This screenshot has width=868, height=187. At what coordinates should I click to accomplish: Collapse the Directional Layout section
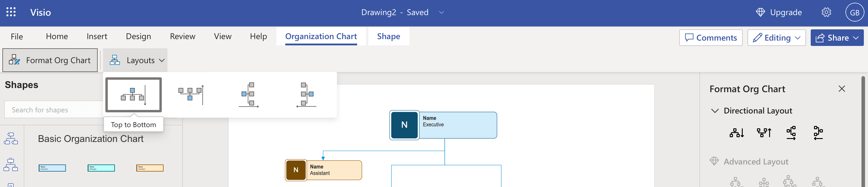715,111
